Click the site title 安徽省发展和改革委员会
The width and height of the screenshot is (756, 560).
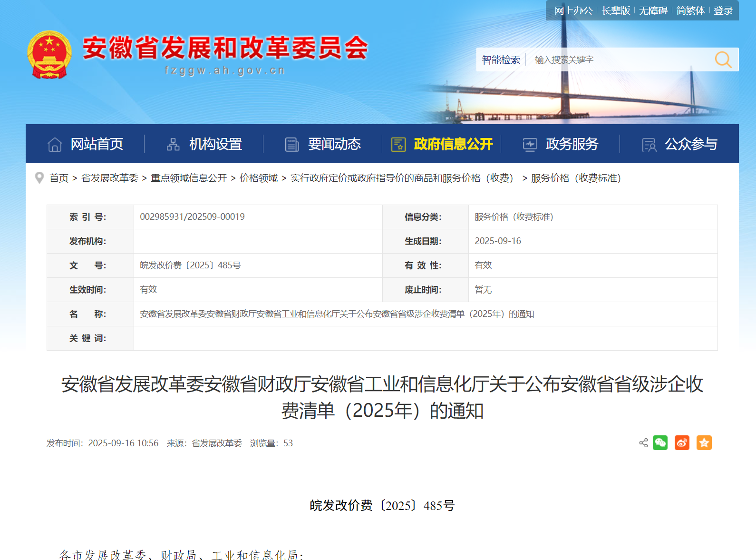(225, 48)
